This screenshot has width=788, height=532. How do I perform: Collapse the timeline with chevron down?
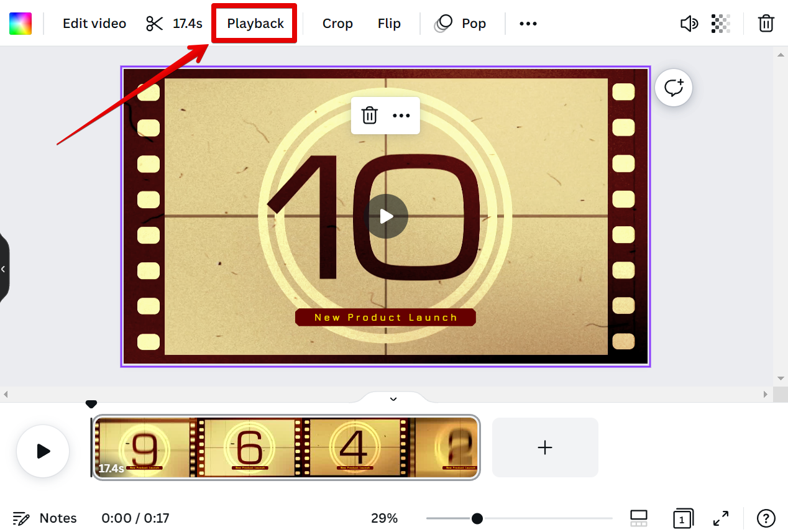tap(393, 399)
